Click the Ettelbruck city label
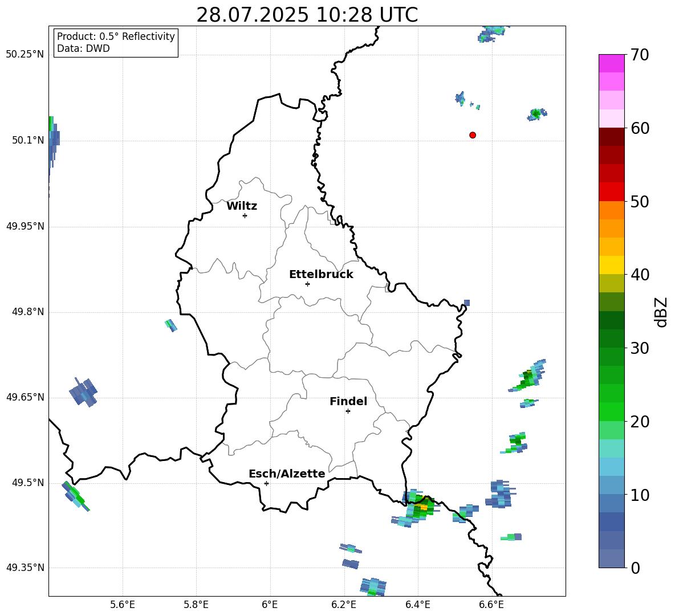Screen dimensions: 675x616 point(321,275)
